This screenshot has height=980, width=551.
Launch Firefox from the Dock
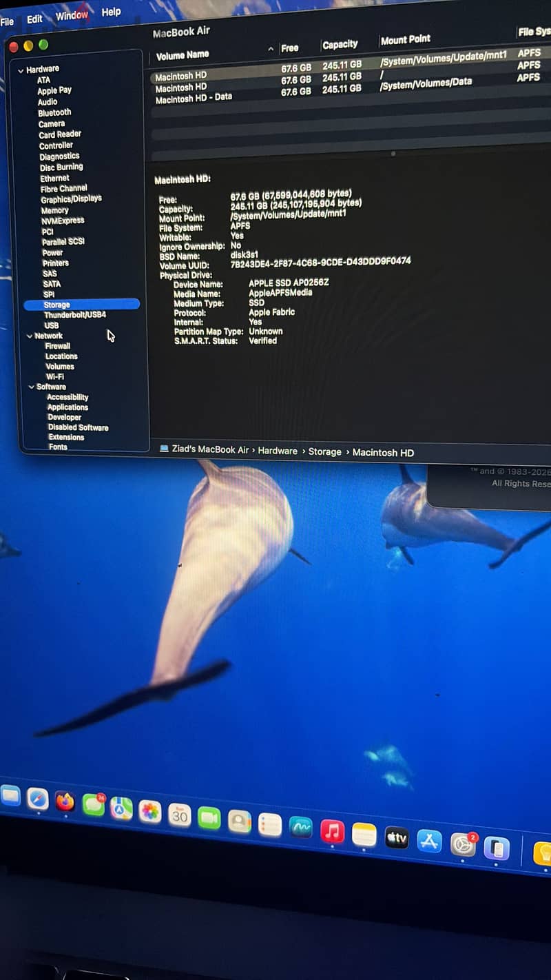(x=65, y=802)
